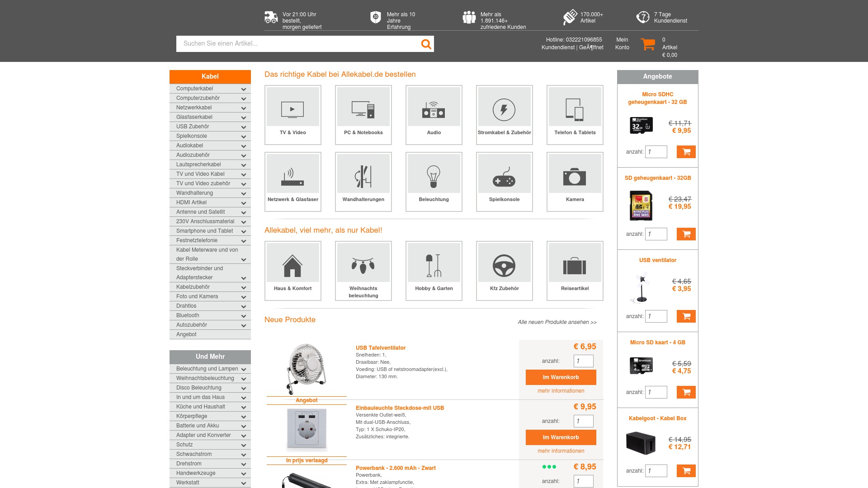The image size is (868, 488).
Task: Open the Angebot sidebar menu item
Action: pyautogui.click(x=186, y=334)
